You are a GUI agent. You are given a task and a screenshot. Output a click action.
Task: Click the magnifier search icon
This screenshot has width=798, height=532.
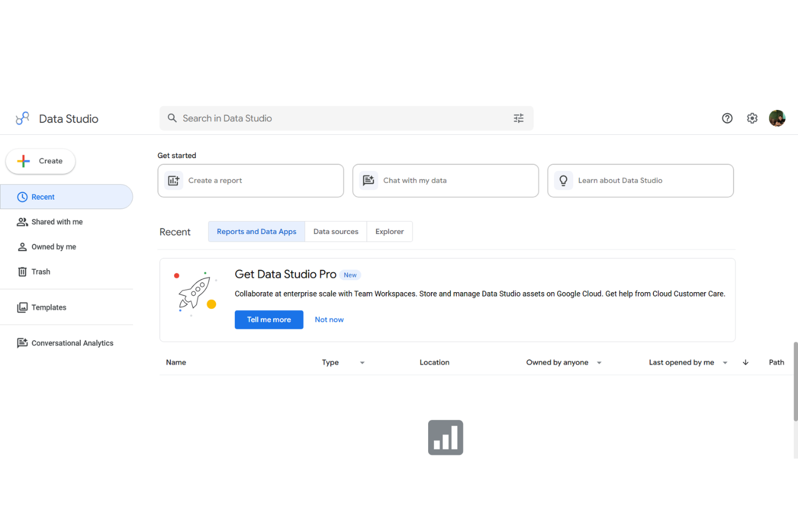(172, 118)
